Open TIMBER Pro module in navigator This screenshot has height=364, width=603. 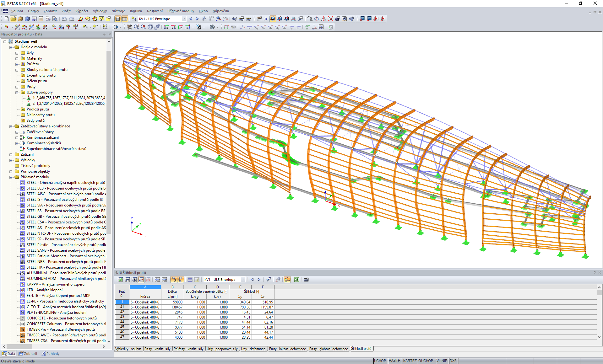(60, 329)
